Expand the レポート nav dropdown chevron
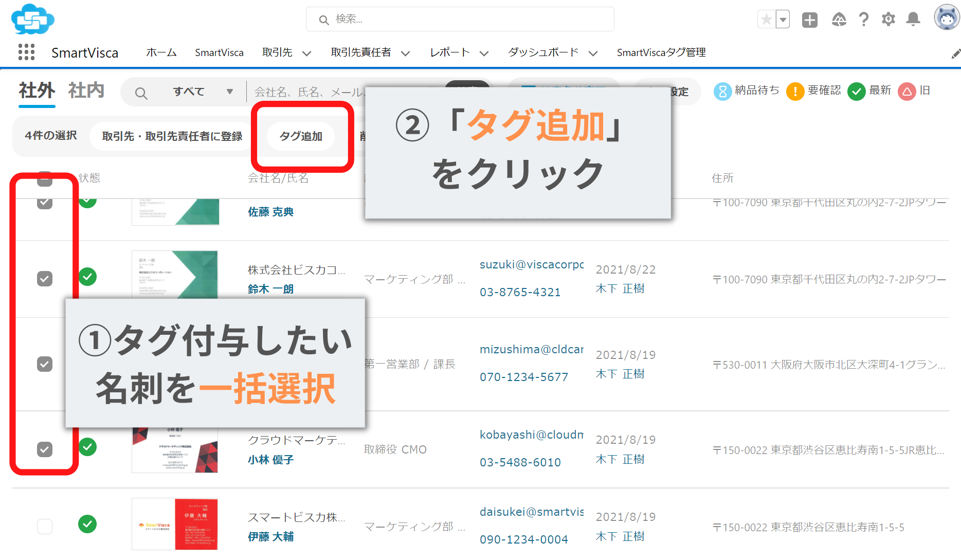Screen dimensions: 961x560 (x=484, y=53)
